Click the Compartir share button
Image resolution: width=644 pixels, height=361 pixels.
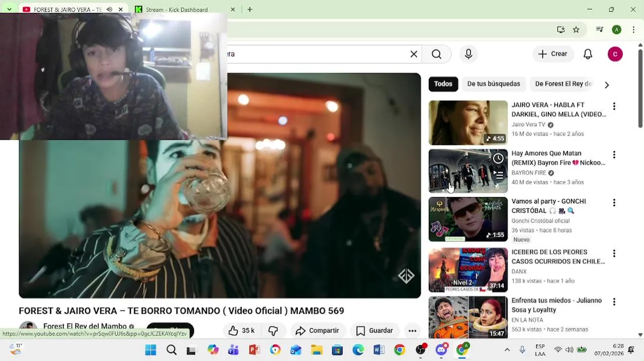[x=317, y=330]
